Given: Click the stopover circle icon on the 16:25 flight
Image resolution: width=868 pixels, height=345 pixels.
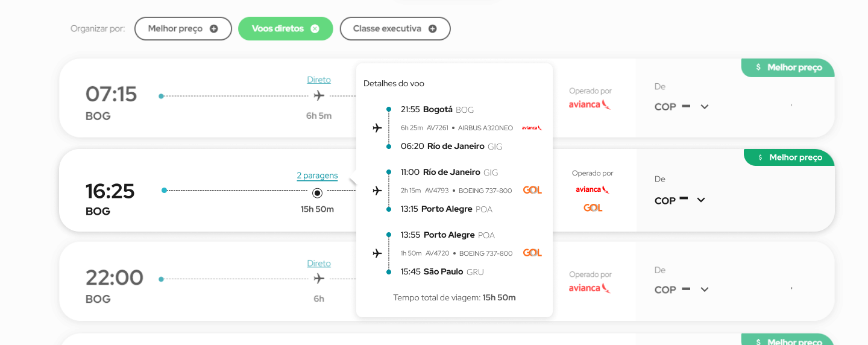Looking at the screenshot, I should point(317,193).
